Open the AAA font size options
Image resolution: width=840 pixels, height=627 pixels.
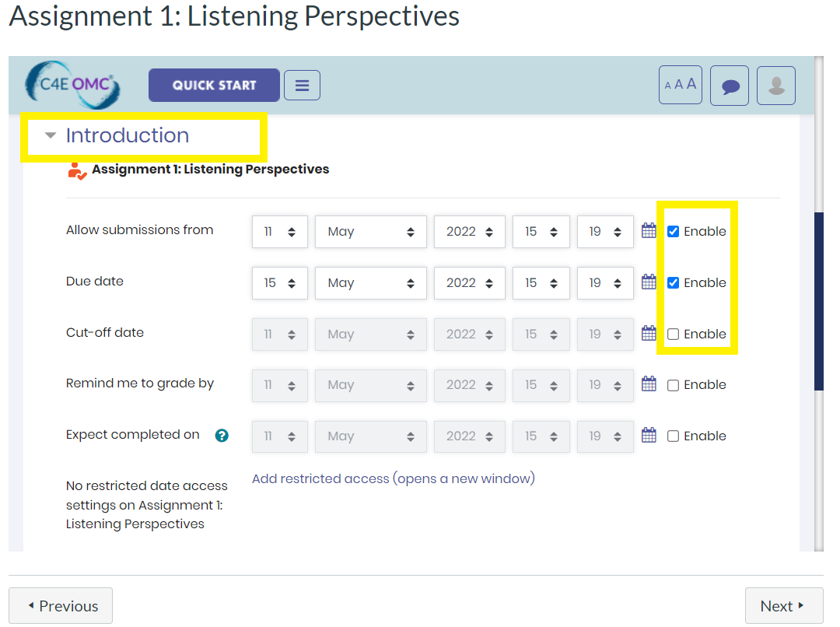(681, 85)
